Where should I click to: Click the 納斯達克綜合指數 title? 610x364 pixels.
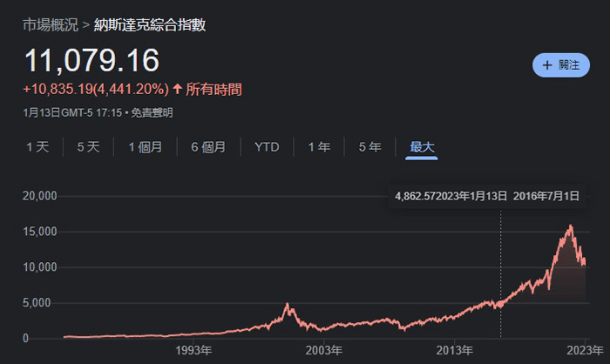(x=149, y=25)
